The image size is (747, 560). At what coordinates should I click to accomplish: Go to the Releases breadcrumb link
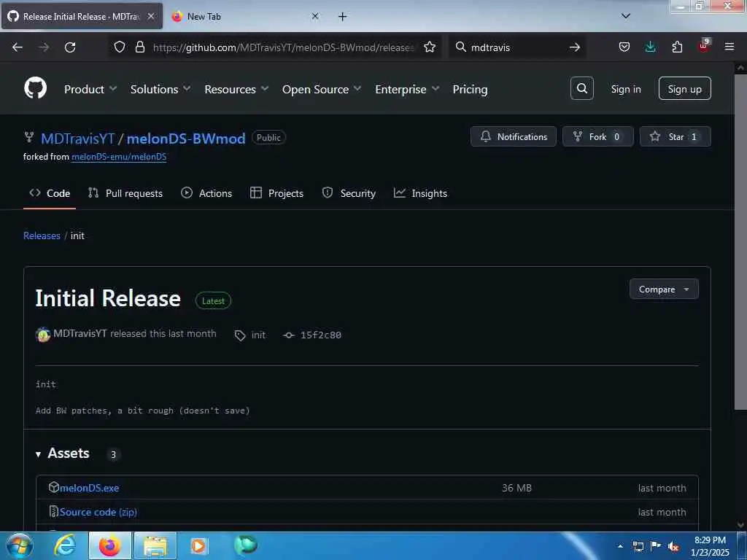click(x=42, y=236)
